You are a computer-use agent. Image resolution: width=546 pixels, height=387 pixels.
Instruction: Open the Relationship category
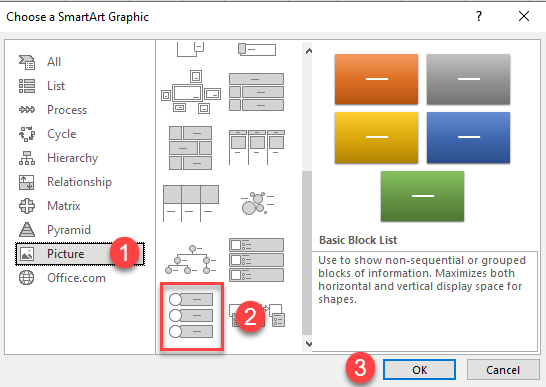coord(65,182)
